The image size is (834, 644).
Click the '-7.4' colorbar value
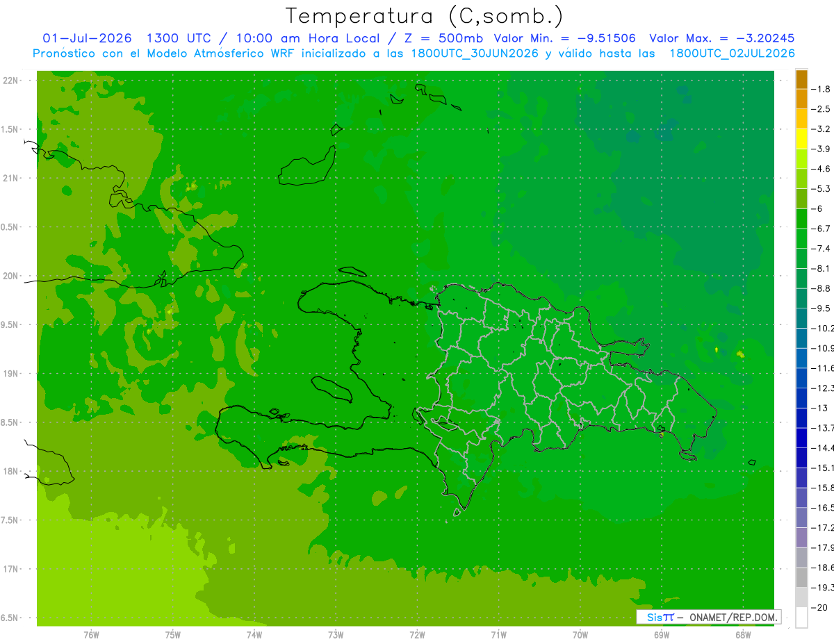click(x=821, y=248)
